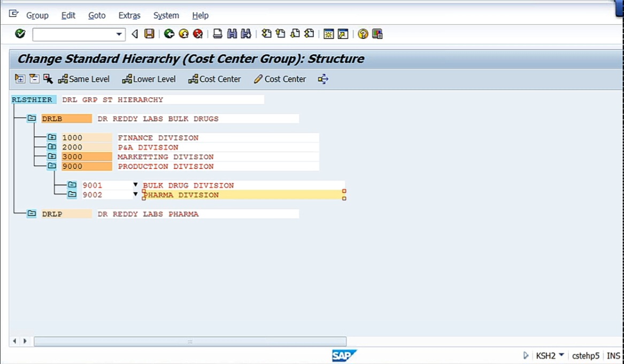Click the Collapse All nodes icon
The height and width of the screenshot is (364, 624).
point(34,79)
